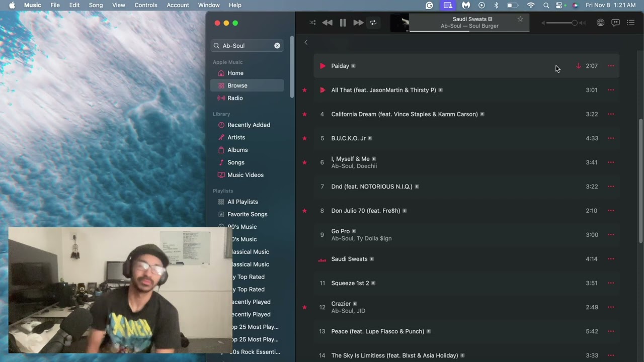Toggle favorite star on Crazier
Screen dimensions: 644x362
[x=304, y=307]
